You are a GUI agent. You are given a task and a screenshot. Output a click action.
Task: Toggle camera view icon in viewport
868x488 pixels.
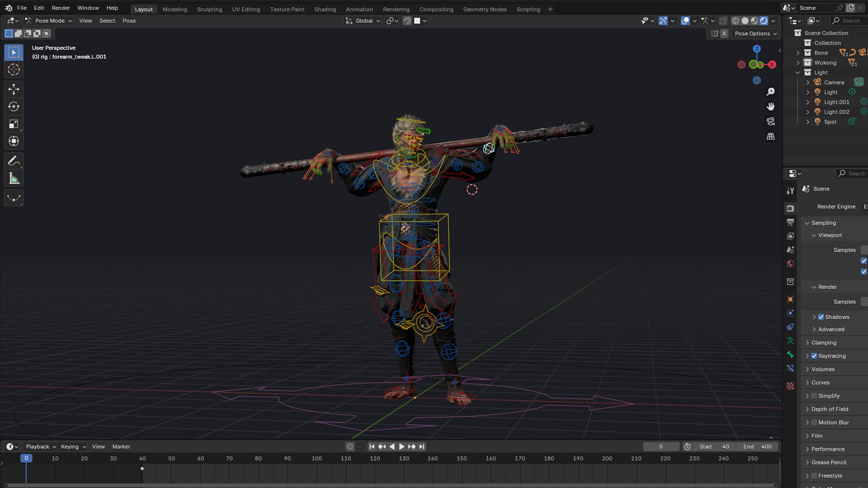[x=771, y=122]
